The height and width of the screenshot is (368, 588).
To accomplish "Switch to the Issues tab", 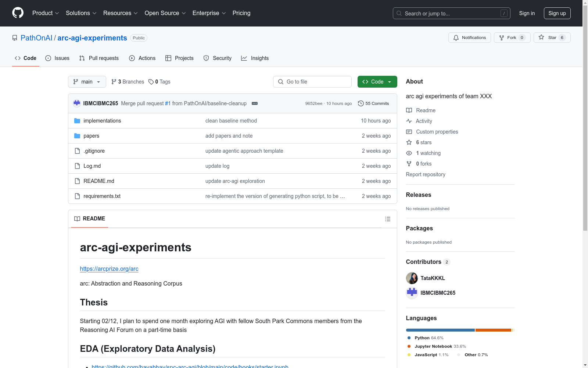I will (57, 58).
